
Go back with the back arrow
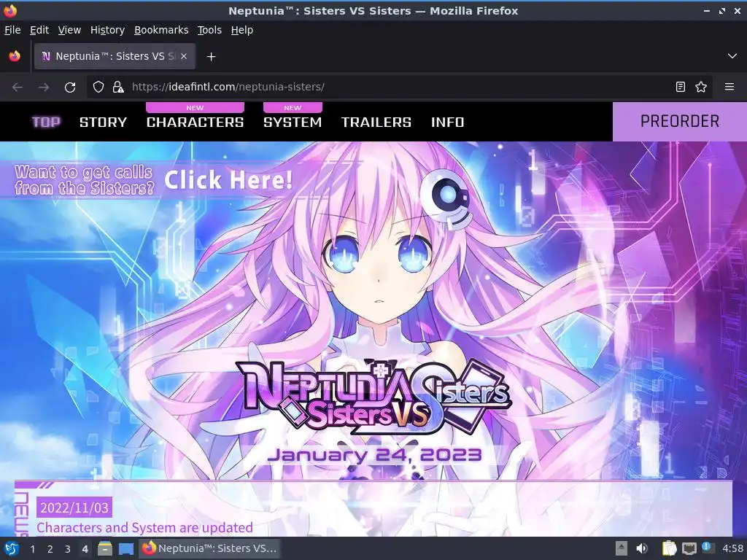pyautogui.click(x=18, y=87)
